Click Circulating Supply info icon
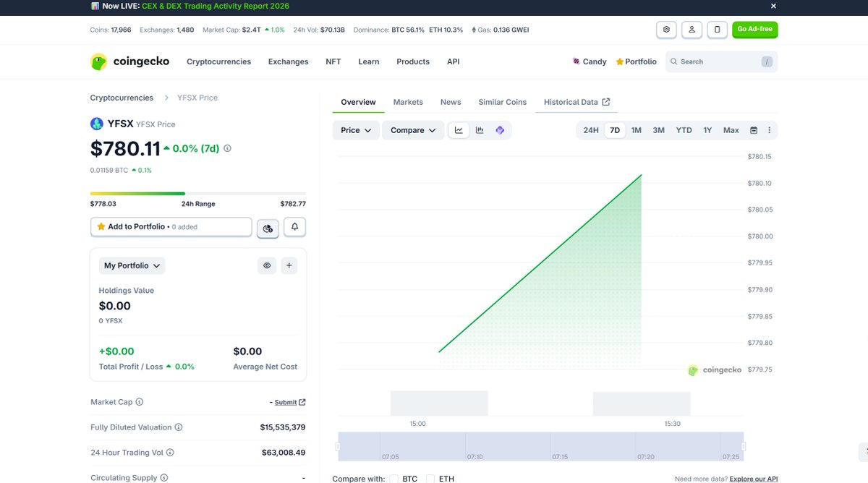This screenshot has height=483, width=868. [x=164, y=478]
